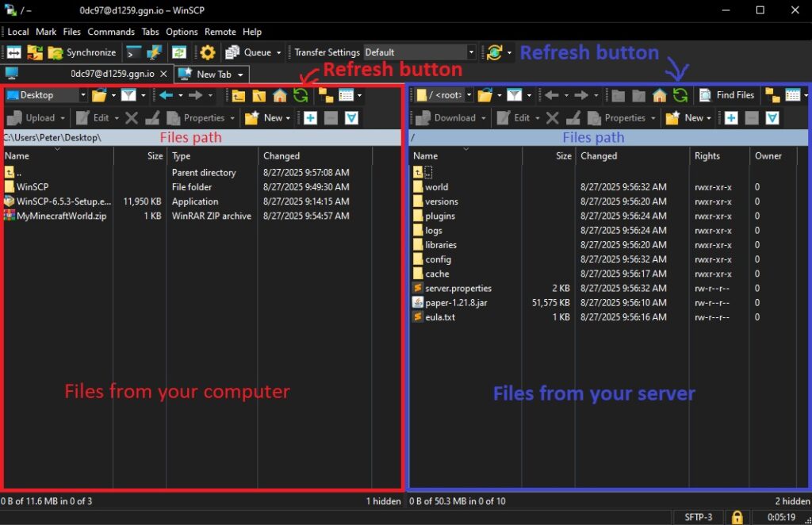Click the remote Invert Selection icon
The height and width of the screenshot is (525, 812).
pyautogui.click(x=772, y=118)
